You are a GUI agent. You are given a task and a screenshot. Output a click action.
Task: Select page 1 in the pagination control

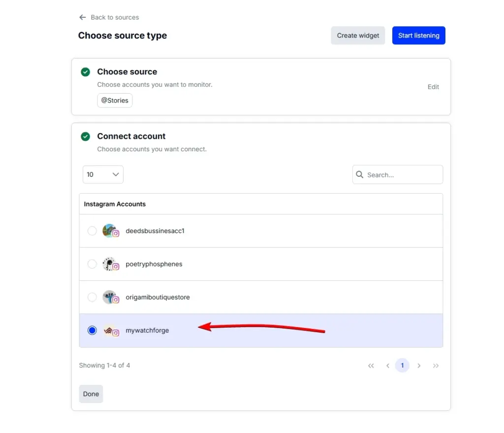click(402, 365)
